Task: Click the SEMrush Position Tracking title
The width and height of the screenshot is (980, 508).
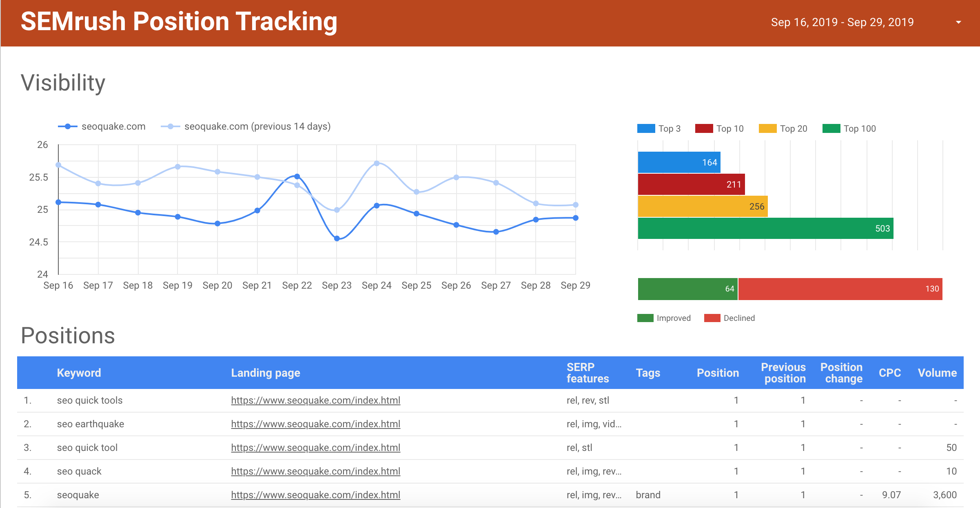Action: click(179, 21)
